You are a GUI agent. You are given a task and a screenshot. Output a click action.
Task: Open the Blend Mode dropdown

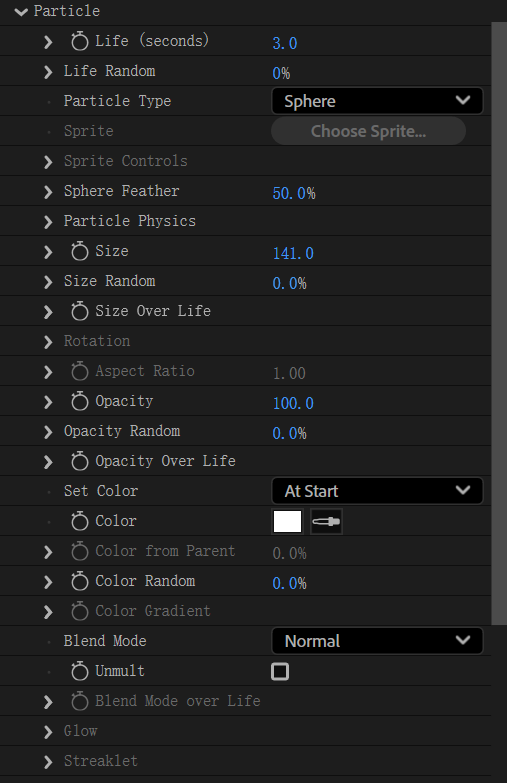pos(377,641)
